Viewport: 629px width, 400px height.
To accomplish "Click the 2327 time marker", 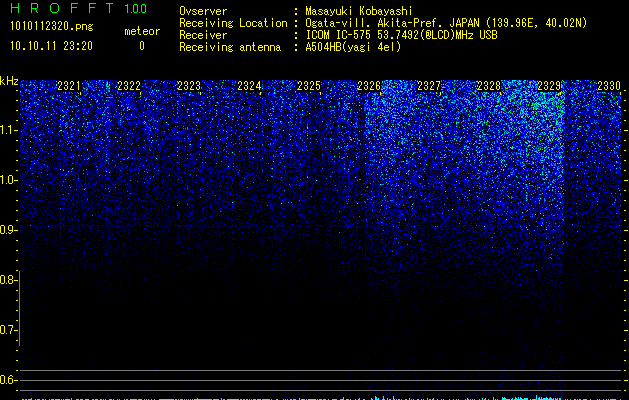I will tap(429, 85).
